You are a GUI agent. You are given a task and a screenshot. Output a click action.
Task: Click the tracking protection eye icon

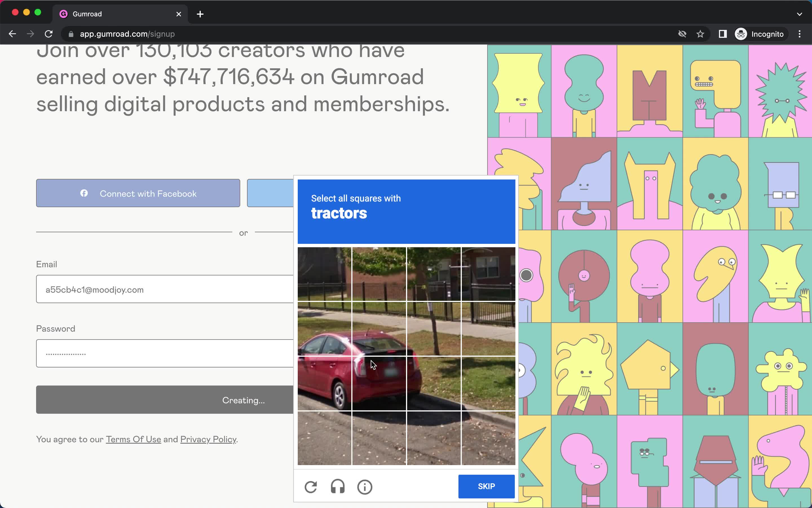click(x=682, y=34)
